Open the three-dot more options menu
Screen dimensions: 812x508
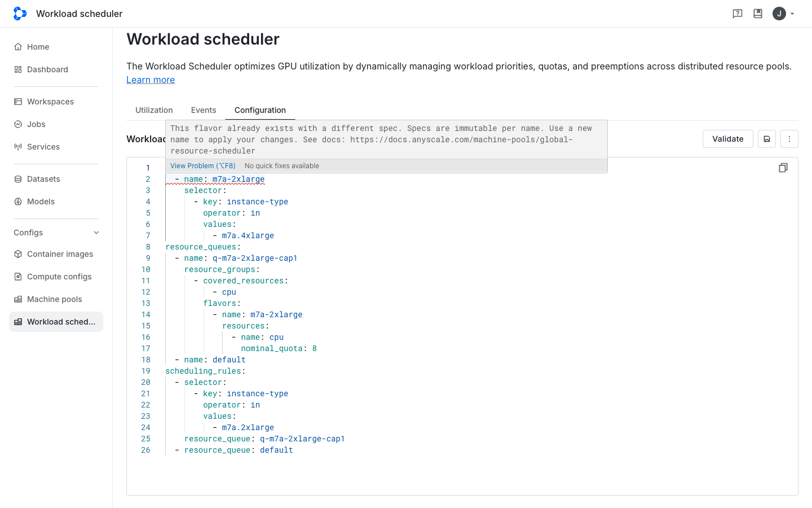789,139
